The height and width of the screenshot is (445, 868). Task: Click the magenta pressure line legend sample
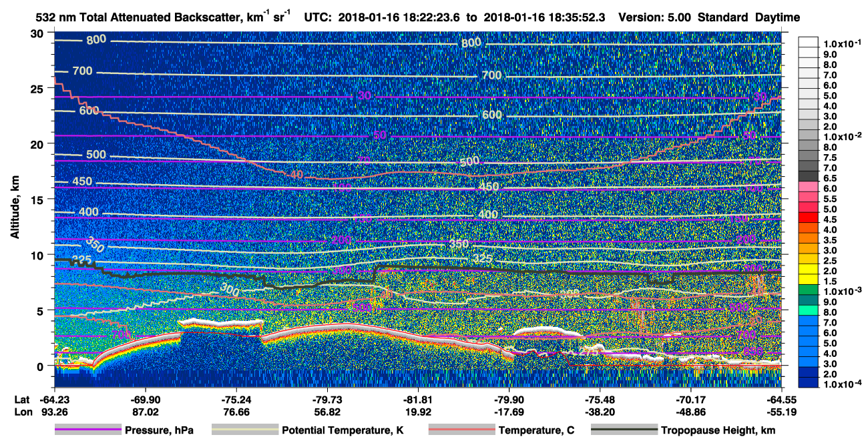87,430
